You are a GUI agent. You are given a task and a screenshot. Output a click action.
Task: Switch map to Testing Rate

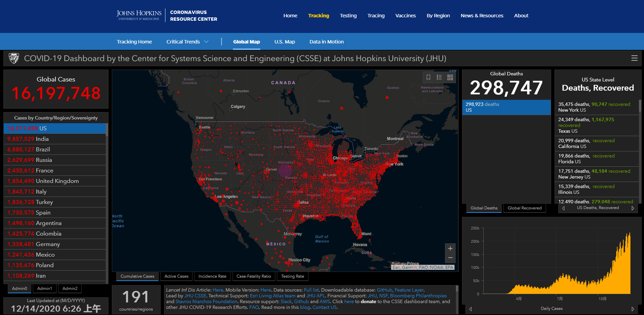pos(293,276)
